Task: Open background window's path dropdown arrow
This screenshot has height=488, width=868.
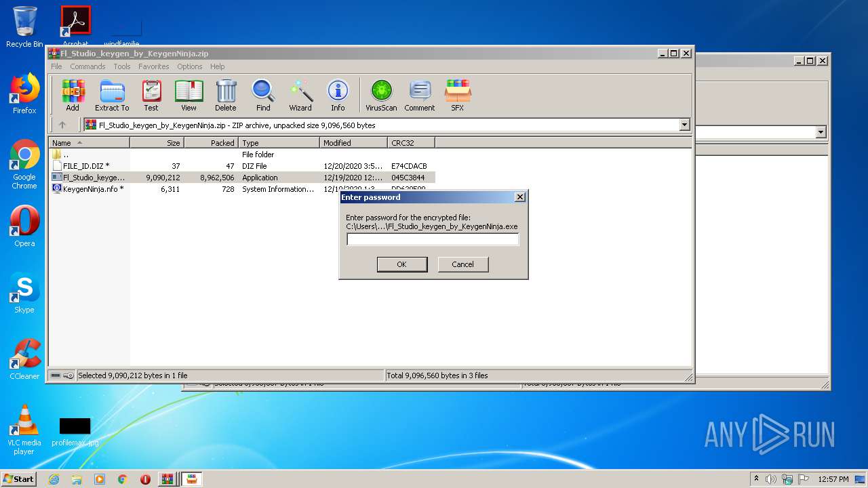Action: click(821, 132)
